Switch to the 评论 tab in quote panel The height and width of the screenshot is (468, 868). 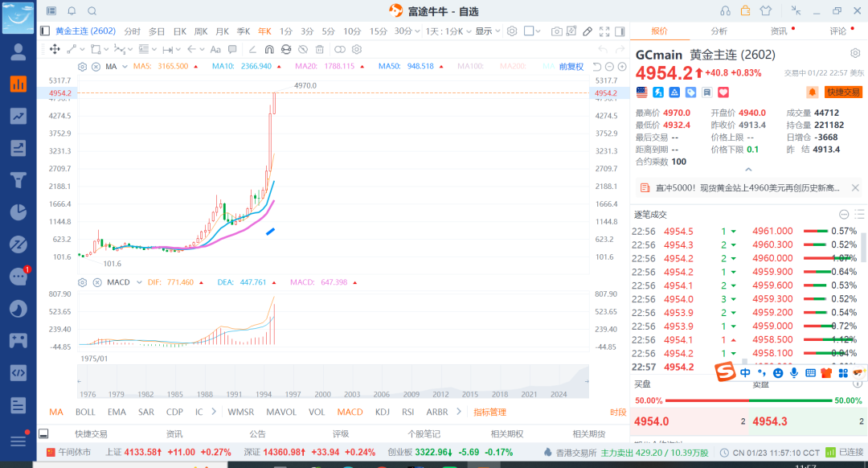tap(838, 31)
